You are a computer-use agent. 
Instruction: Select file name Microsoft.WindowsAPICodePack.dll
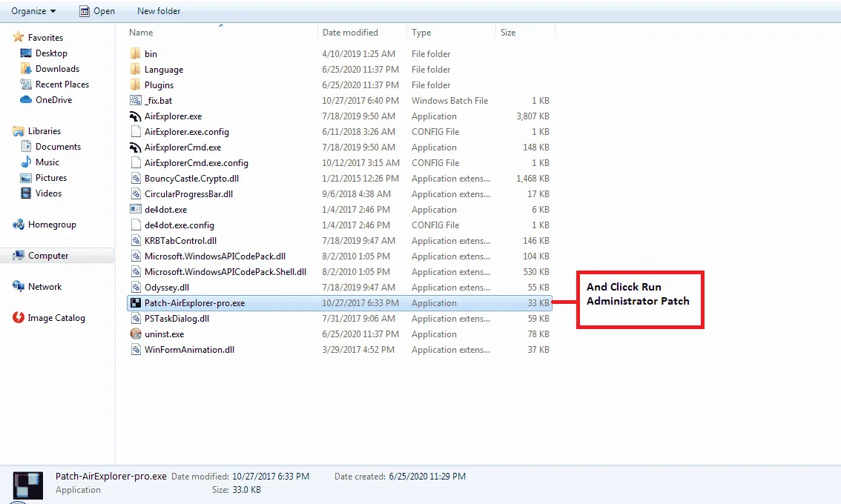(x=215, y=256)
